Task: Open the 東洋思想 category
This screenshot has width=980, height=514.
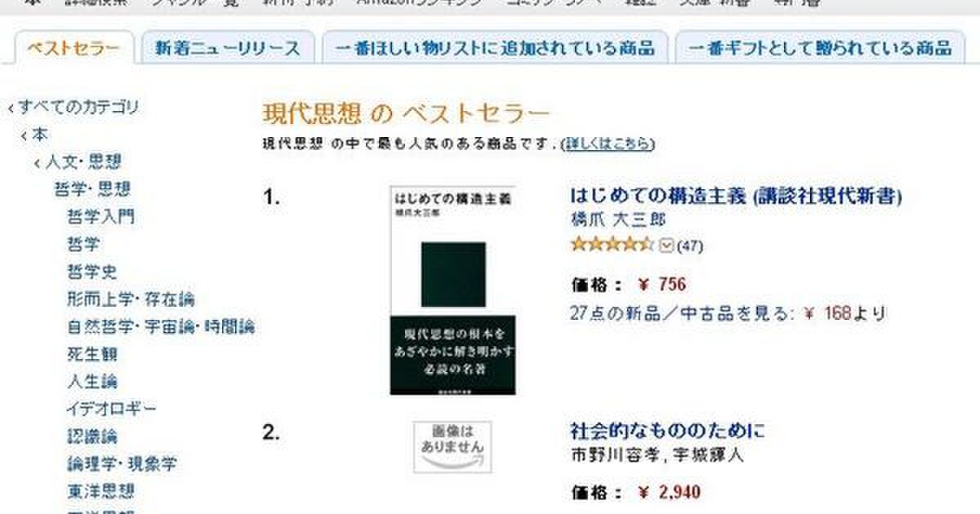Action: point(100,491)
